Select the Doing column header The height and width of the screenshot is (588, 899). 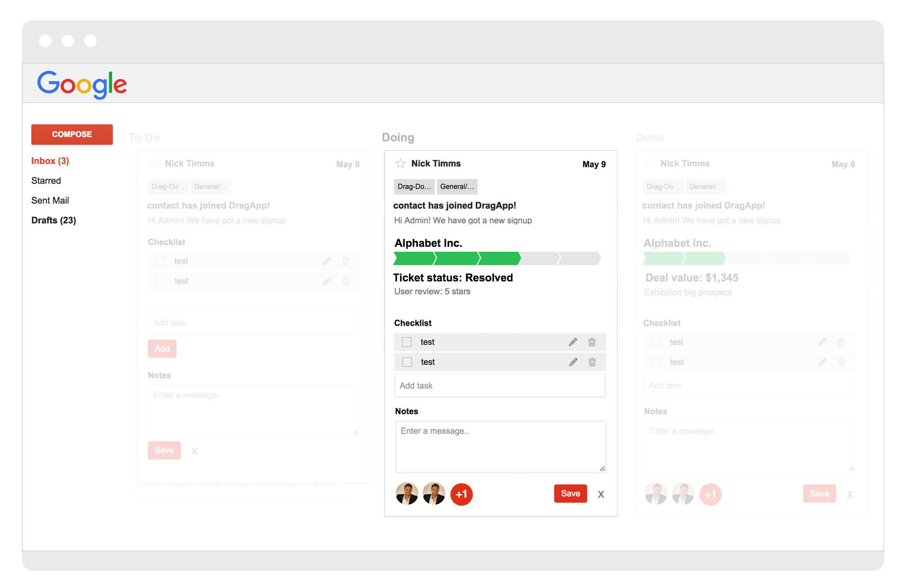tap(398, 138)
